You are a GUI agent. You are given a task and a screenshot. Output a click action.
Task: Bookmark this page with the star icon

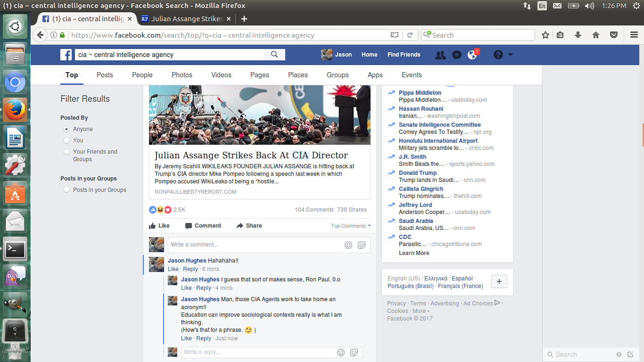[545, 35]
